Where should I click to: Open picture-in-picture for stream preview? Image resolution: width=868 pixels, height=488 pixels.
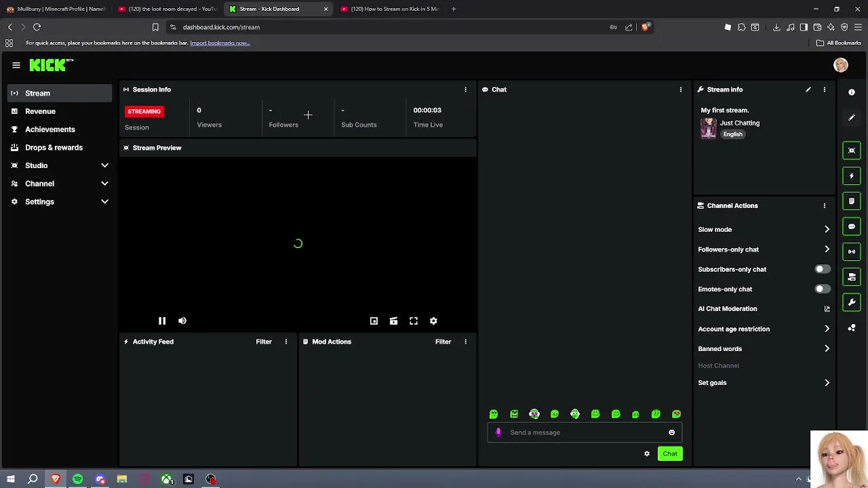coord(374,321)
